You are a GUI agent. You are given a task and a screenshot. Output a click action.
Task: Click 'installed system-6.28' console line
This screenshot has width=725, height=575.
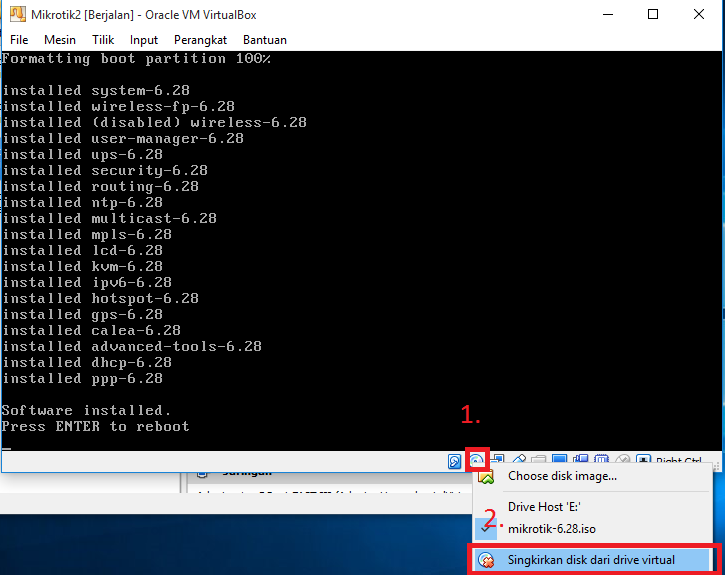point(96,90)
